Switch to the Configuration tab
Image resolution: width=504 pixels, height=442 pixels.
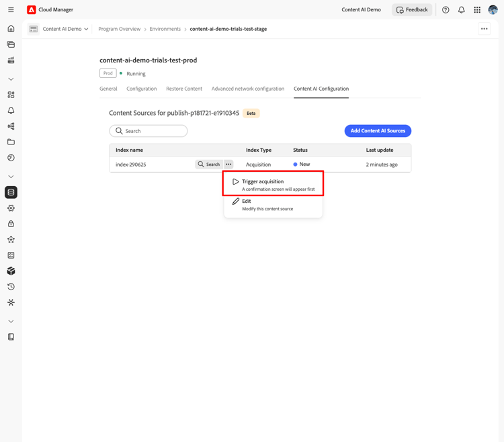[x=141, y=89]
